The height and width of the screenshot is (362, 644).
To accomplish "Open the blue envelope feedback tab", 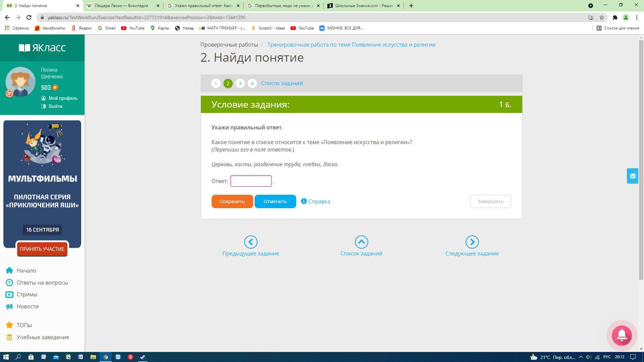I will (632, 176).
